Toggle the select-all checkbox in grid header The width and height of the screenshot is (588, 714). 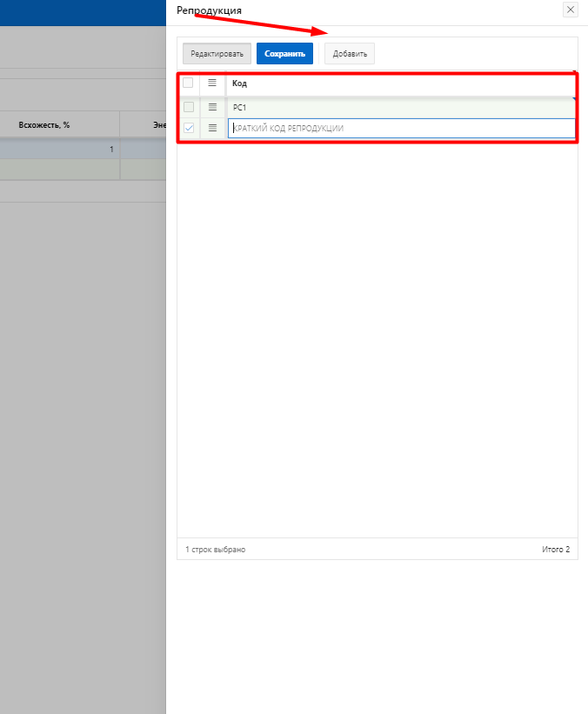point(188,83)
